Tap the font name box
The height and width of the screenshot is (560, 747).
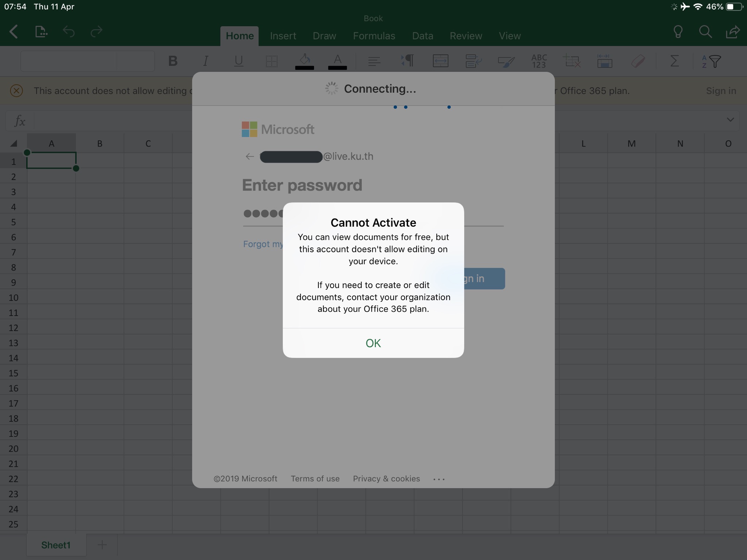click(x=69, y=61)
